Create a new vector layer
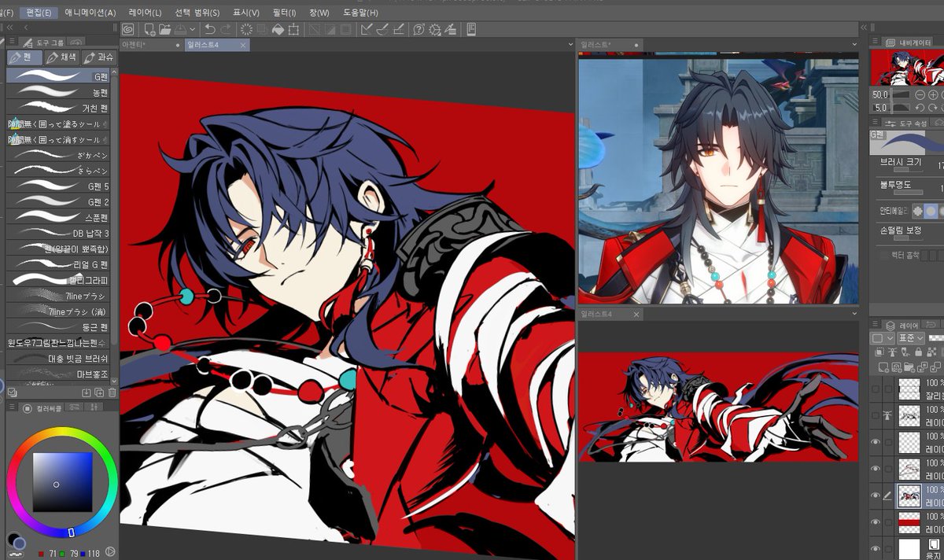The height and width of the screenshot is (560, 944). tap(896, 367)
